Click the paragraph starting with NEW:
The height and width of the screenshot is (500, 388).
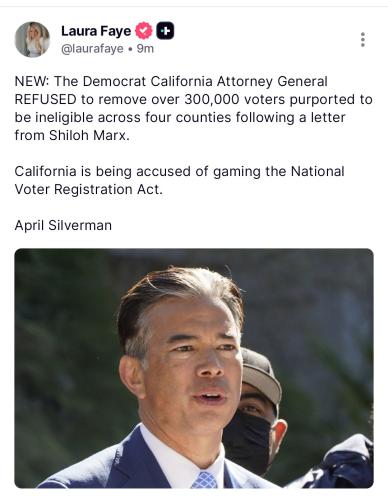coord(193,108)
